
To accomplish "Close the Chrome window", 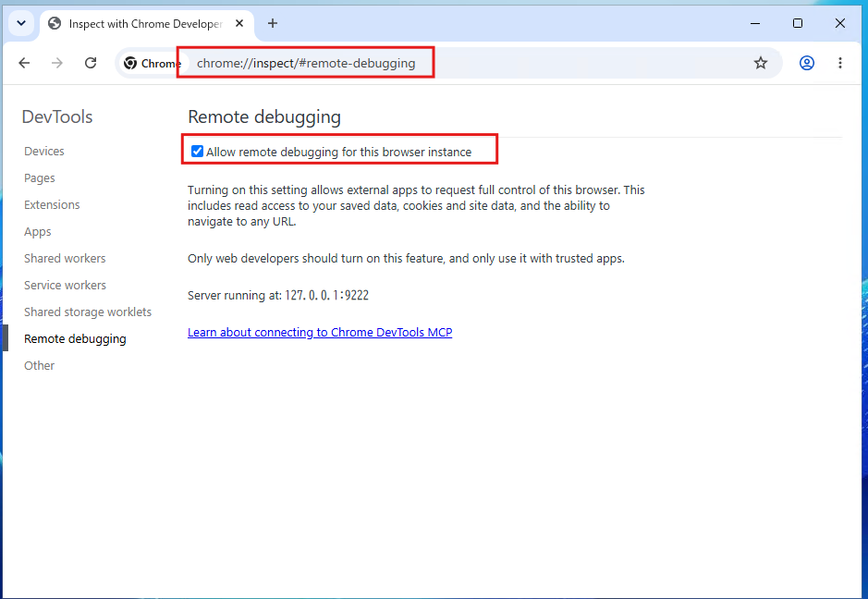I will 839,23.
